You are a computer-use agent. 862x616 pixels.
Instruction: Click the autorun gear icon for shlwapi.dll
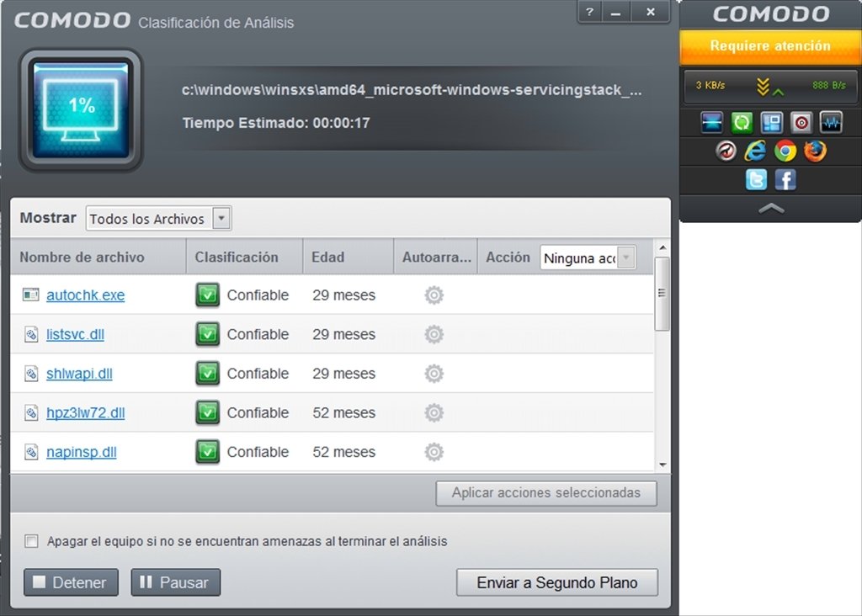pyautogui.click(x=434, y=374)
